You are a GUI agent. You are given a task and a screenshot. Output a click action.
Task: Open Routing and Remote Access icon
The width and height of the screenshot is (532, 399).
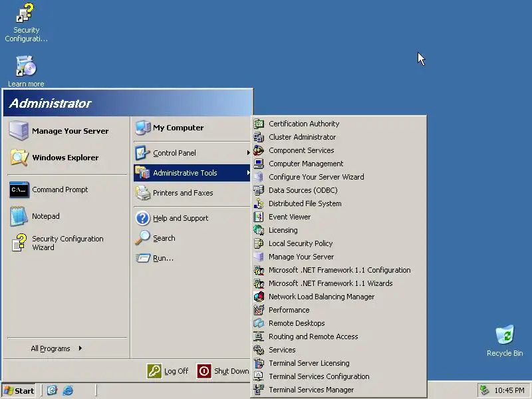point(259,336)
